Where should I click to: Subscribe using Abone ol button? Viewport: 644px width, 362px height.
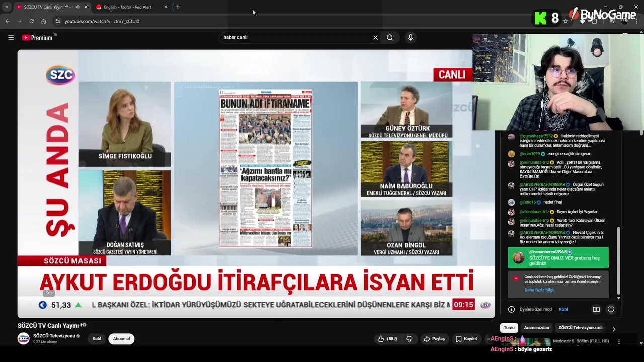pos(121,339)
